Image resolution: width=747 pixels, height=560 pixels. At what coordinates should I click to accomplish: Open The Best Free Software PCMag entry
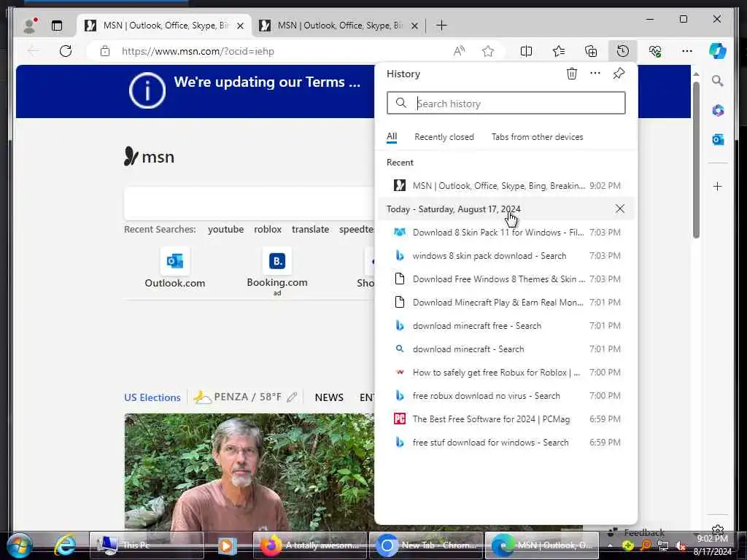(506, 419)
